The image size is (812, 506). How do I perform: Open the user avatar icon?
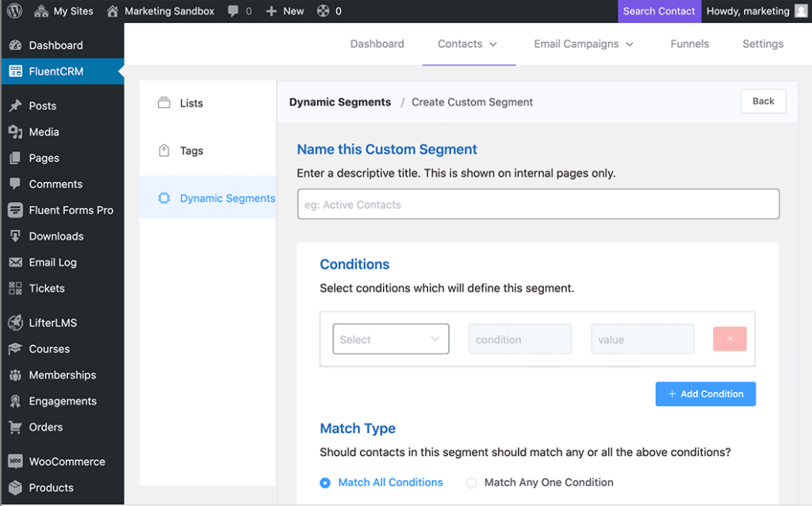pos(801,11)
